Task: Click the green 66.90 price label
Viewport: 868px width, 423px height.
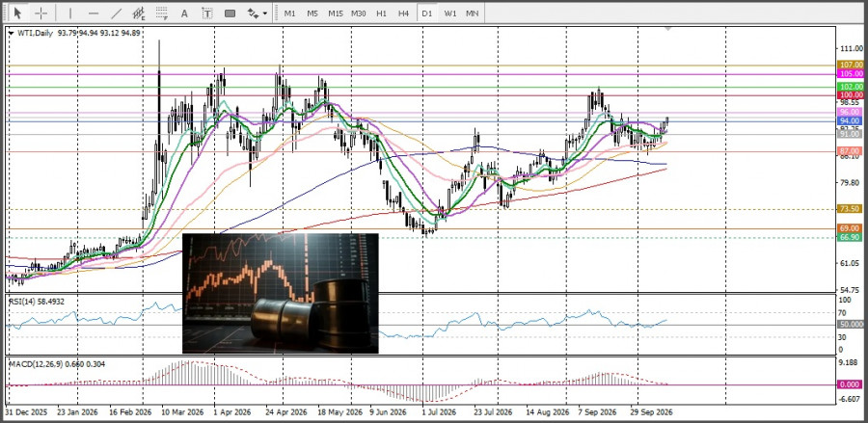Action: pyautogui.click(x=850, y=237)
